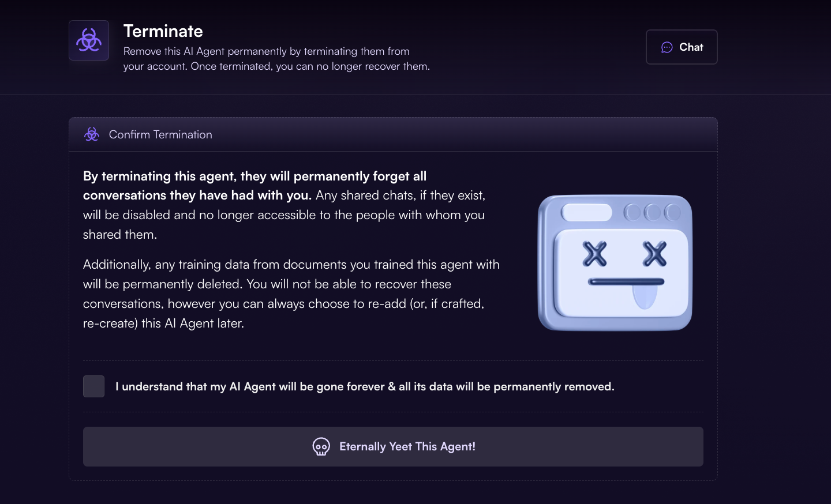Click the 'I understand that my AI Agent' label
This screenshot has width=831, height=504.
(x=365, y=386)
